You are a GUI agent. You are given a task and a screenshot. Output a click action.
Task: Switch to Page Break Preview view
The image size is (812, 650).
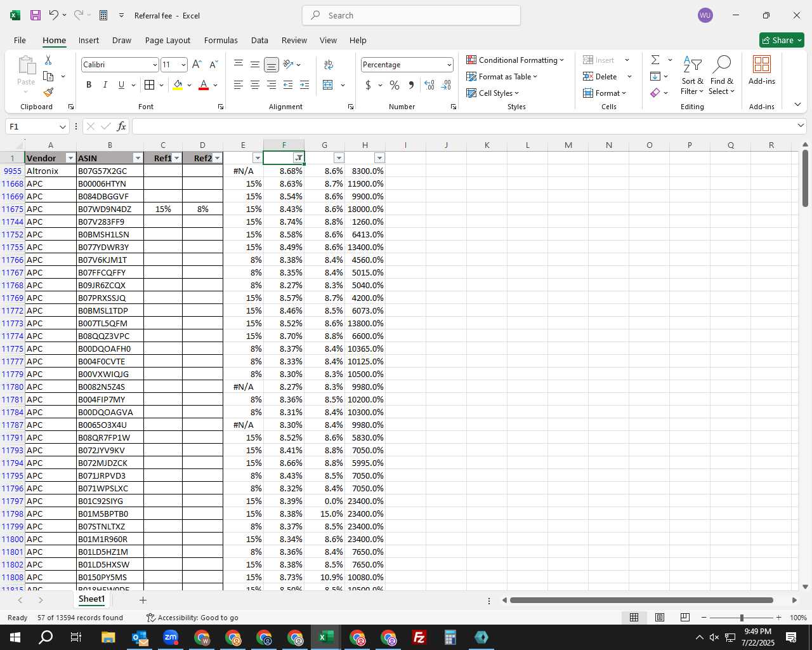coord(685,617)
